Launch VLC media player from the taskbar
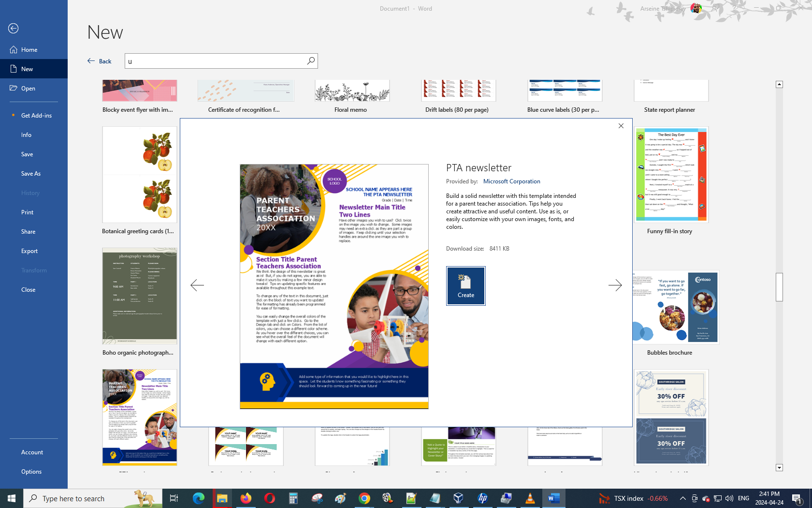 pyautogui.click(x=530, y=498)
